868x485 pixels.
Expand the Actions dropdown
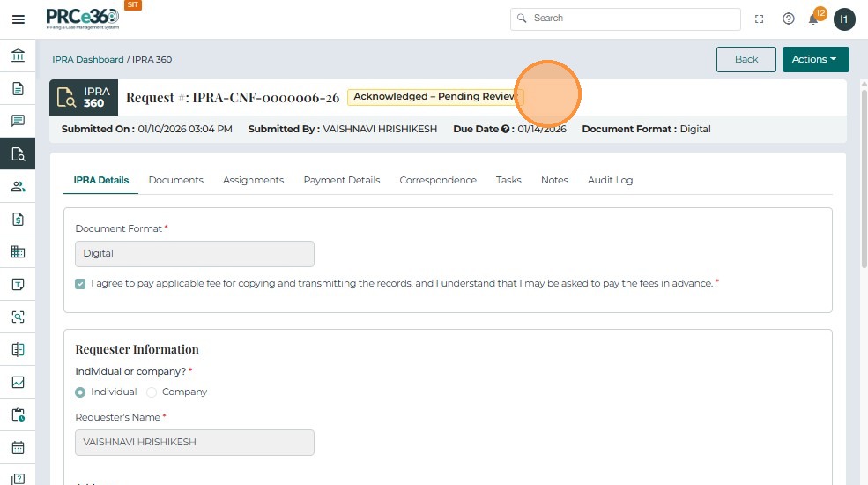815,59
